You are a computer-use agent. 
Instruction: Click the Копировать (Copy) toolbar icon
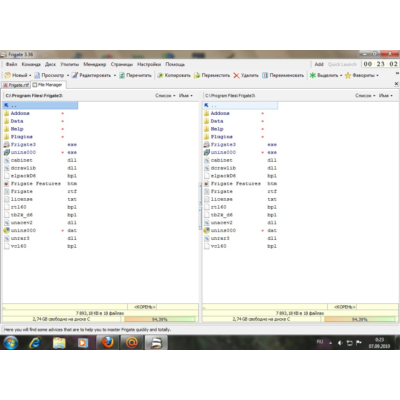click(160, 75)
